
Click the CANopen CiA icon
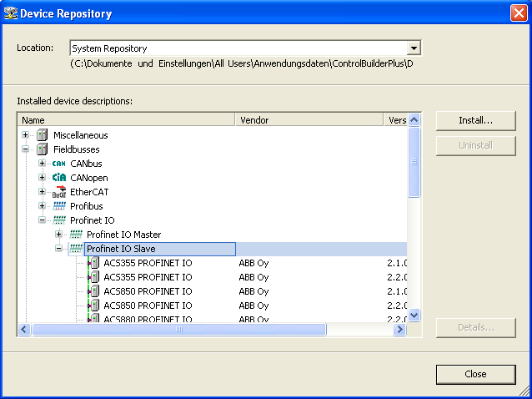(x=58, y=178)
